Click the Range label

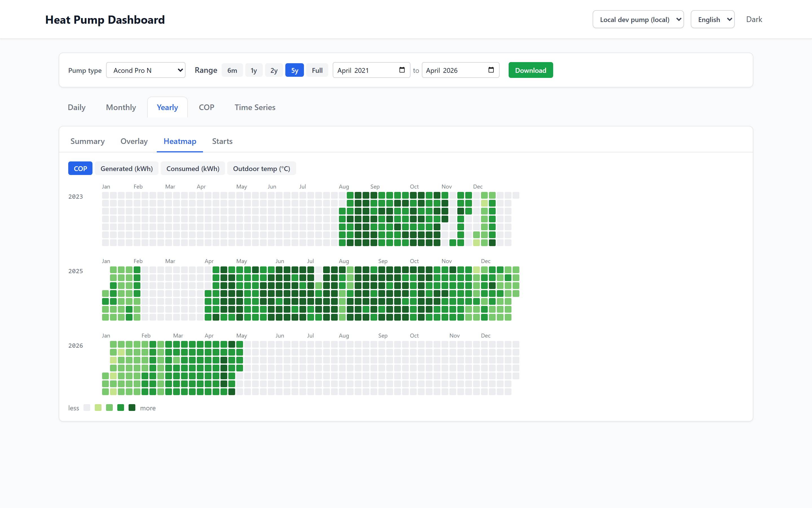206,70
